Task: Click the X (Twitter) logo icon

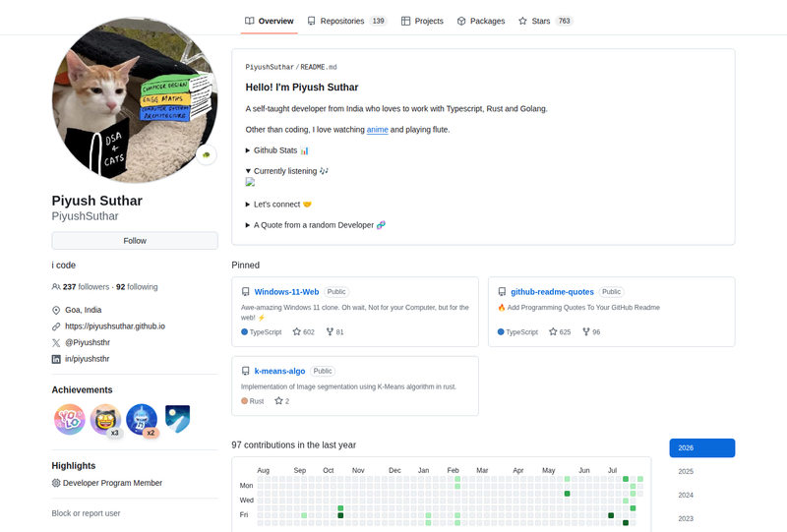Action: (x=56, y=343)
